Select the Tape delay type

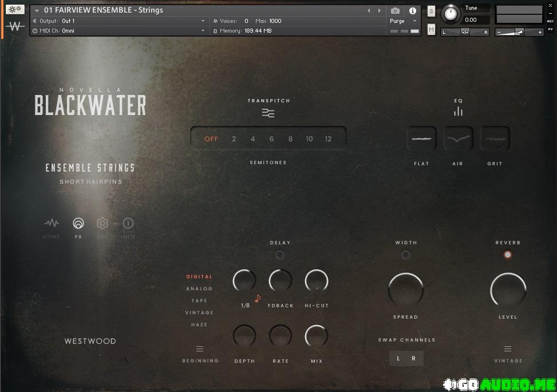coord(199,301)
